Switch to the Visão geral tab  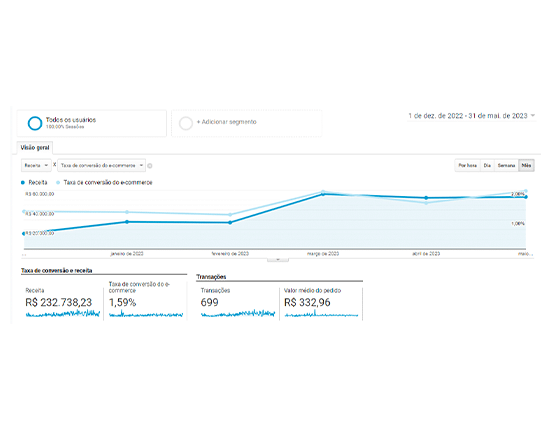tap(35, 148)
